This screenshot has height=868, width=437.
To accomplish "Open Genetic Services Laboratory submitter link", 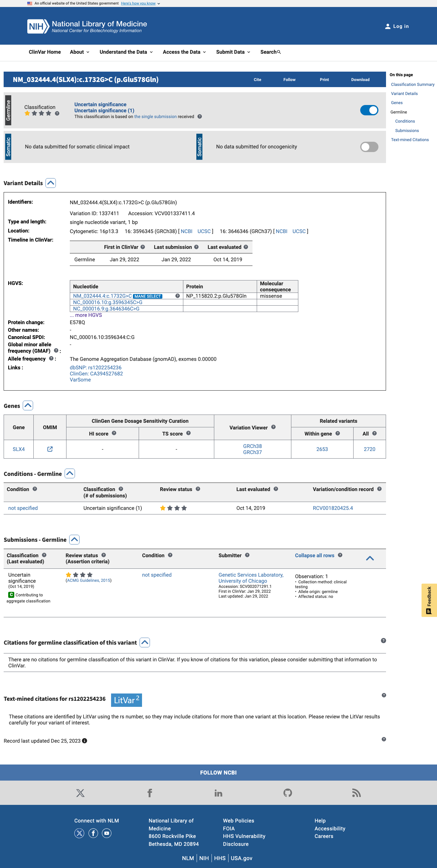I will (x=251, y=578).
